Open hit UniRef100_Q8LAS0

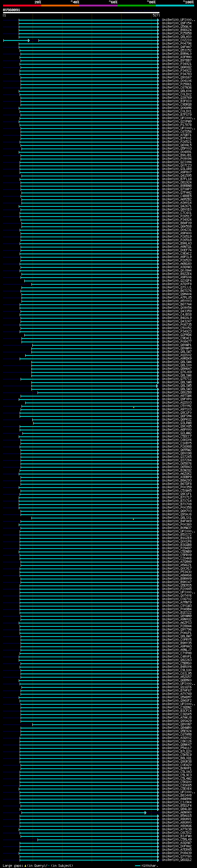click(176, 37)
